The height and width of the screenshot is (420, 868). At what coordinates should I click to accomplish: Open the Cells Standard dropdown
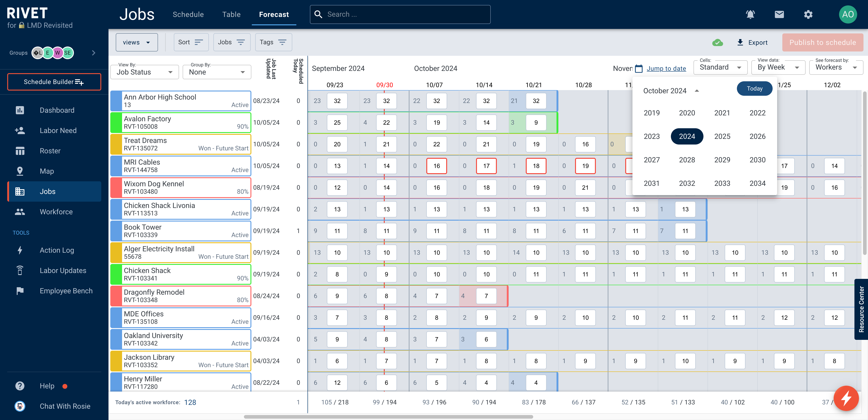[x=720, y=67]
